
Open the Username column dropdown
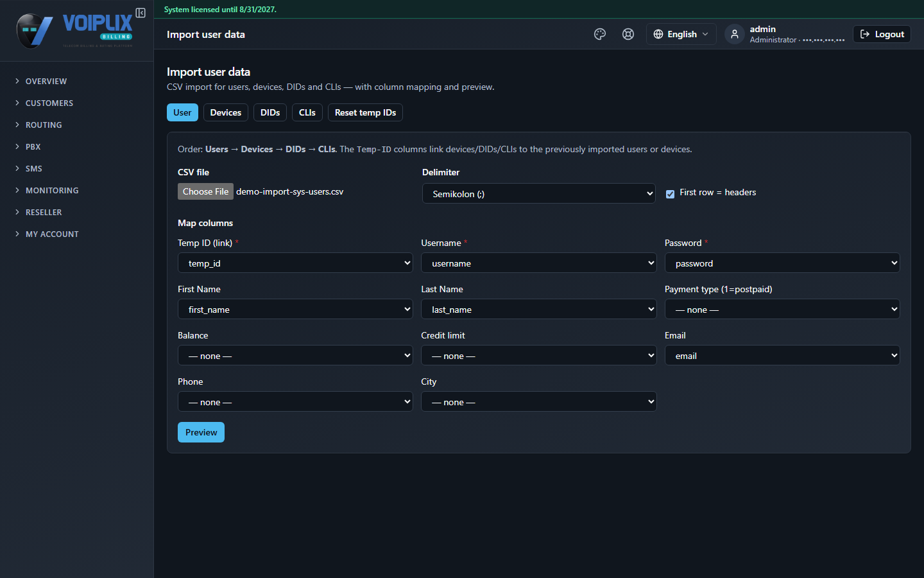538,263
